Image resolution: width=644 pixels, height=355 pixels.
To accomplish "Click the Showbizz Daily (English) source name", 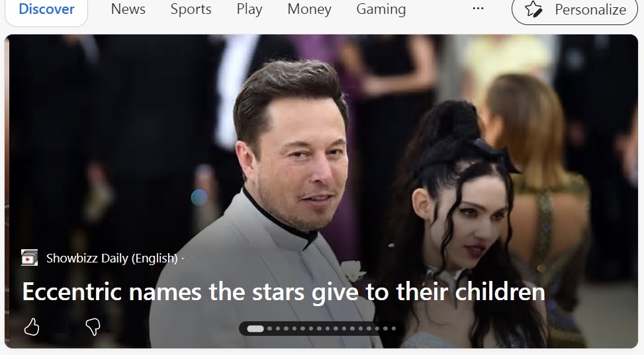I will click(112, 258).
